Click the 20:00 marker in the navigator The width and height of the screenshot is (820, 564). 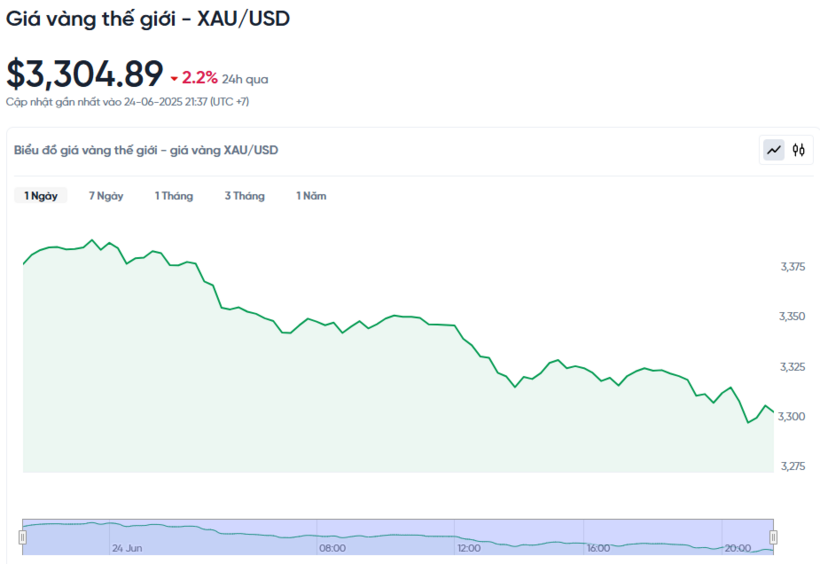pos(737,548)
